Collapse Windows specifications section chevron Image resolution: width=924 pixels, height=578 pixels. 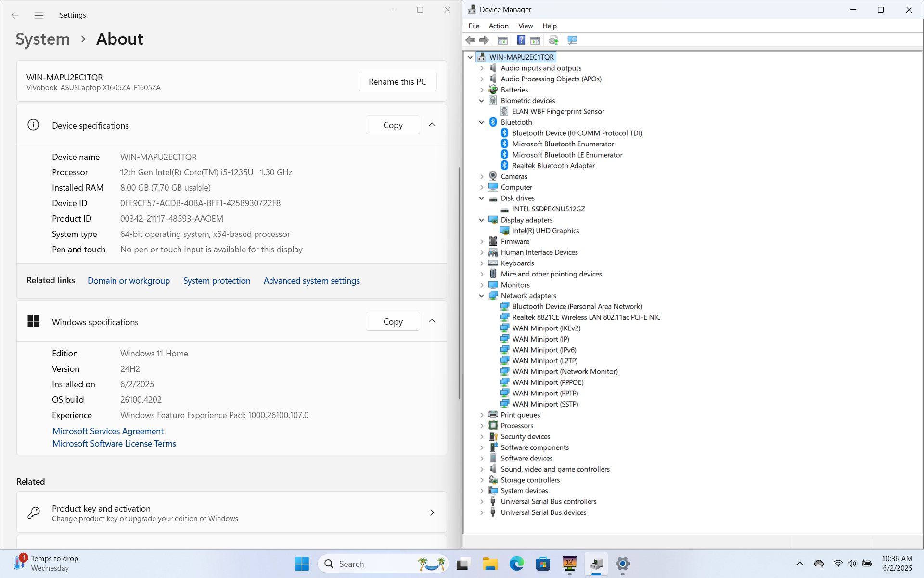point(432,321)
